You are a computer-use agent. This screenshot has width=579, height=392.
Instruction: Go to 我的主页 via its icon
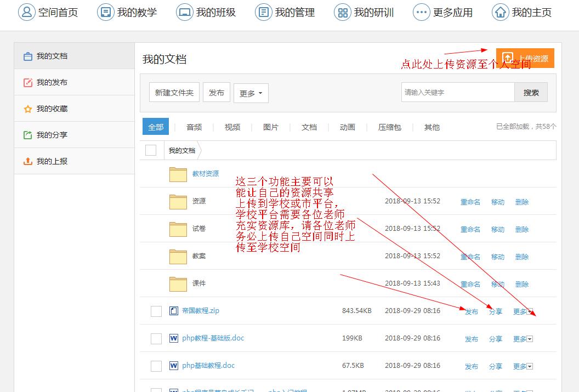[500, 12]
